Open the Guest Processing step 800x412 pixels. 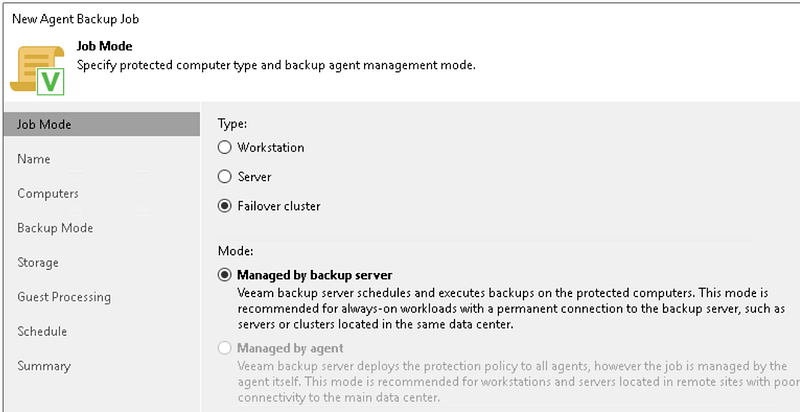64,297
